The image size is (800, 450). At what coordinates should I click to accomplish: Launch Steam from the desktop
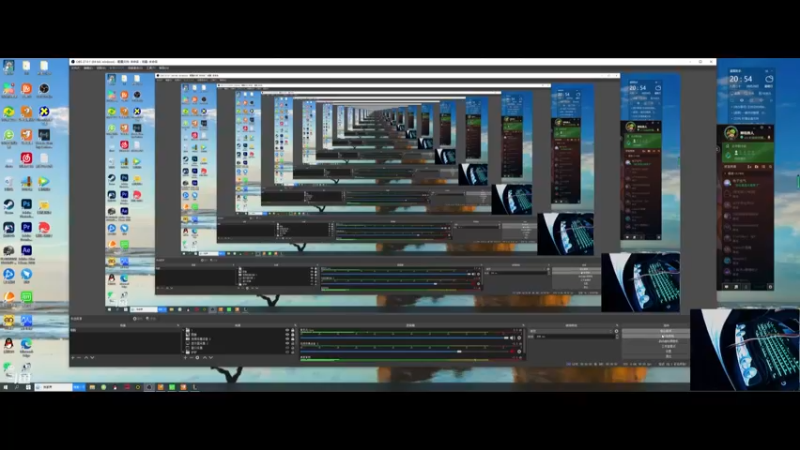tap(8, 204)
